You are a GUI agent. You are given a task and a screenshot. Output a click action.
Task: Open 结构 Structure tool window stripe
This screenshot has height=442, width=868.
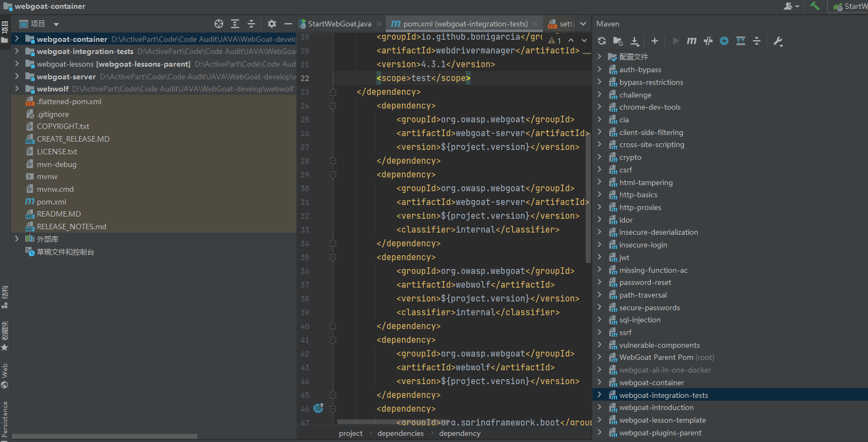tap(5, 297)
